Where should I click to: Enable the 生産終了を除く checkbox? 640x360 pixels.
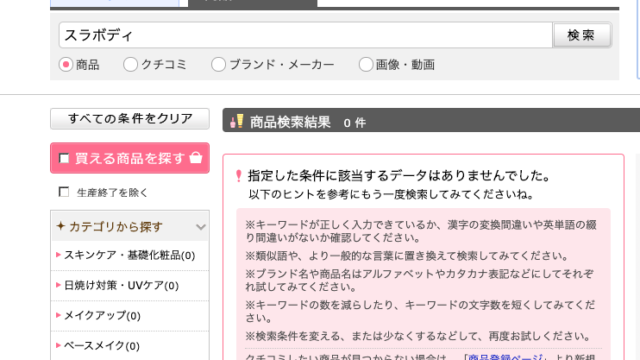[64, 192]
